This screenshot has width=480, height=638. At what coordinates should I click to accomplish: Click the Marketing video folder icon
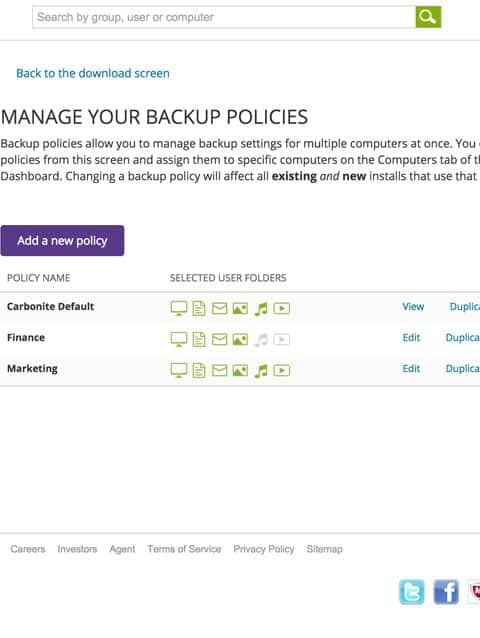tap(281, 370)
